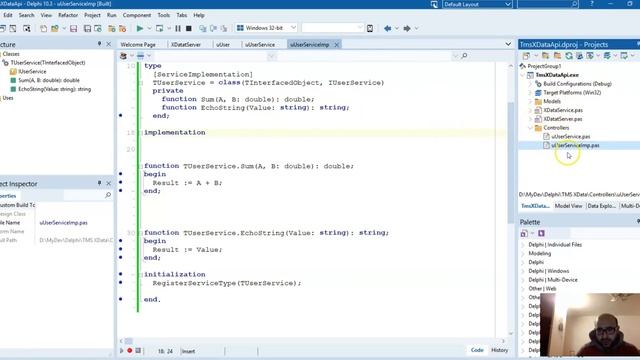Click Remove File from Project icon
The width and height of the screenshot is (640, 360).
[x=122, y=29]
